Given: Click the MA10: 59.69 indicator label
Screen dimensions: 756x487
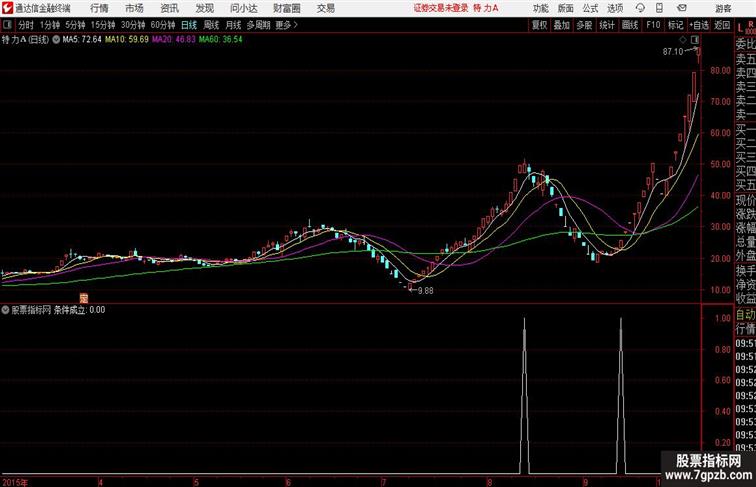Looking at the screenshot, I should click(127, 40).
